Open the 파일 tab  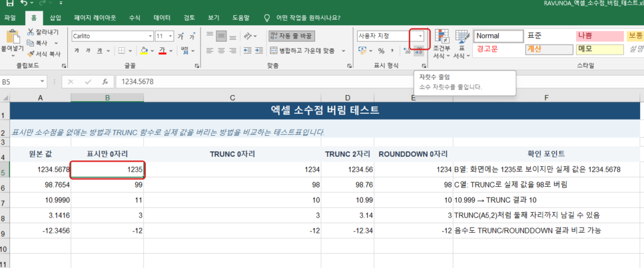pyautogui.click(x=10, y=18)
